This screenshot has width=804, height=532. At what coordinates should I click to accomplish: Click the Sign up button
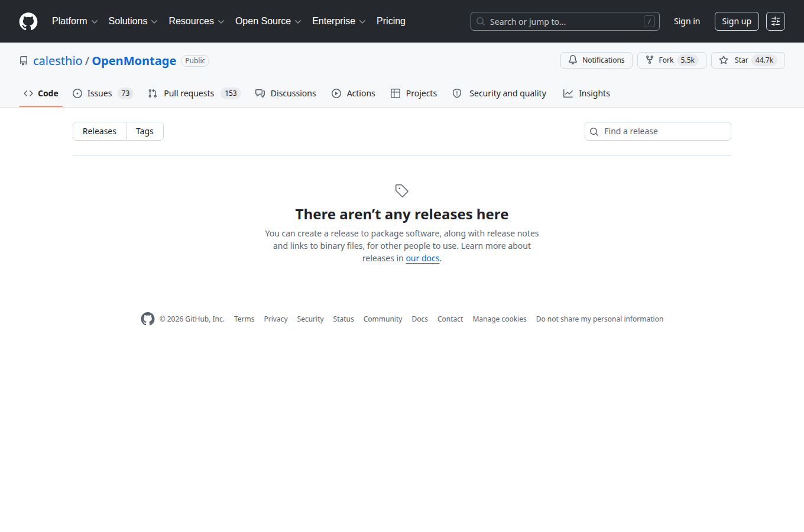[737, 21]
